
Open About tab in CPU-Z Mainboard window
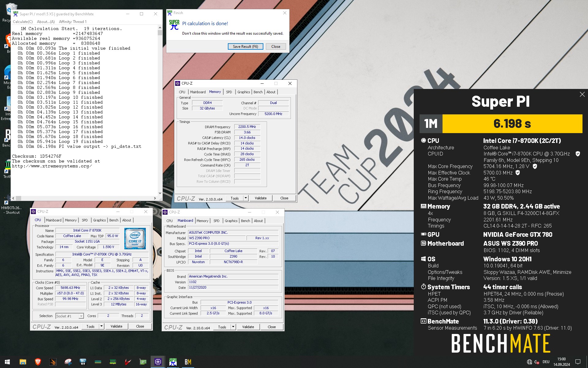(x=258, y=221)
